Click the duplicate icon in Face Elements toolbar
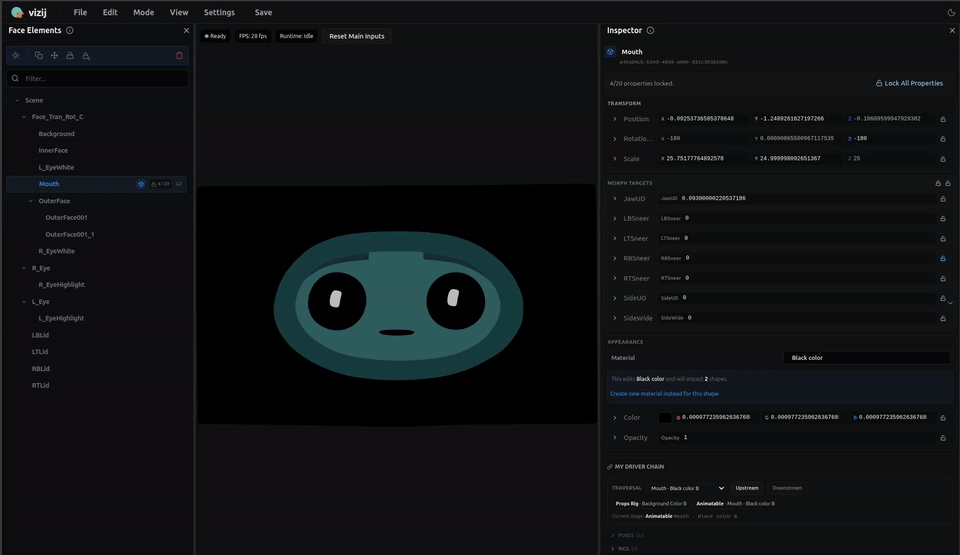This screenshot has width=960, height=555. (39, 56)
